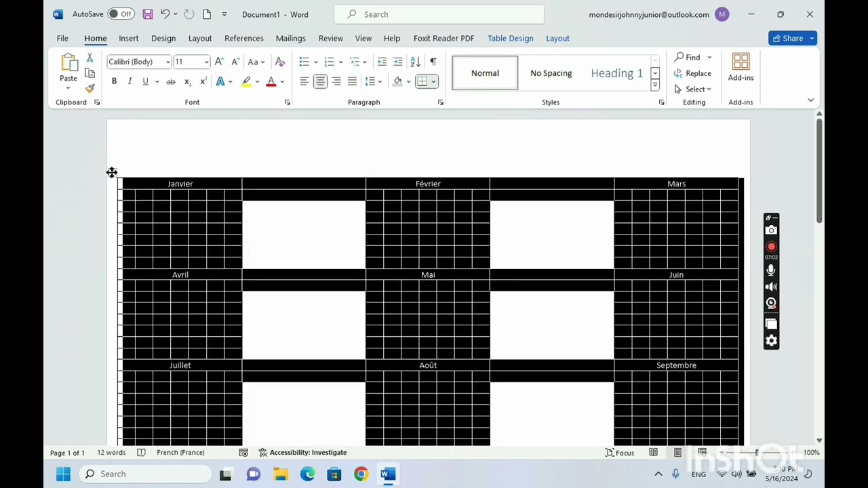This screenshot has height=488, width=868.
Task: Cut selection with scissors icon
Action: click(90, 58)
